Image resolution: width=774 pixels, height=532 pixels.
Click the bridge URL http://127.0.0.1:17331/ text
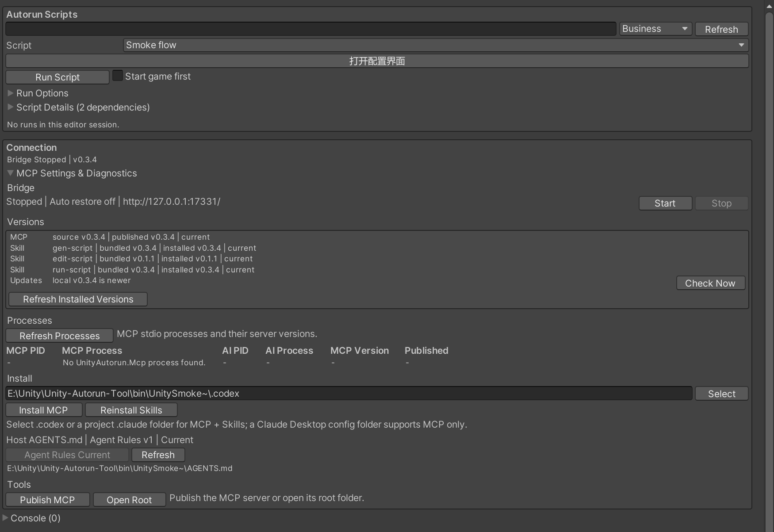click(172, 202)
